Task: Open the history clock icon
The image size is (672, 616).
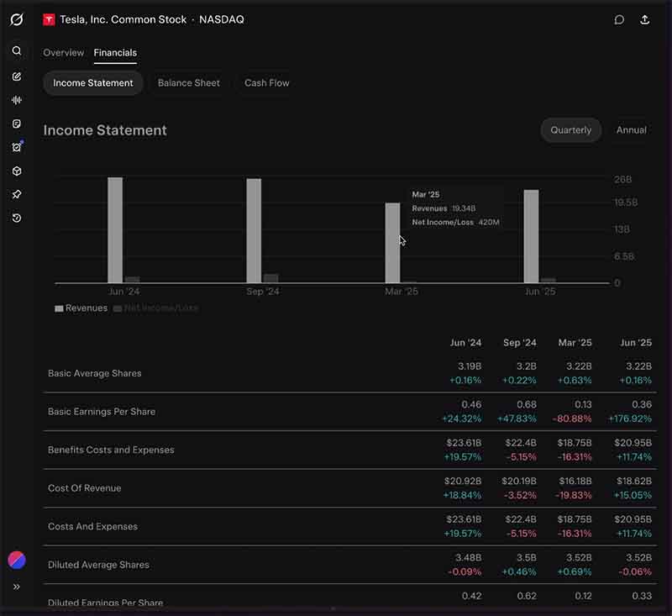Action: click(16, 218)
